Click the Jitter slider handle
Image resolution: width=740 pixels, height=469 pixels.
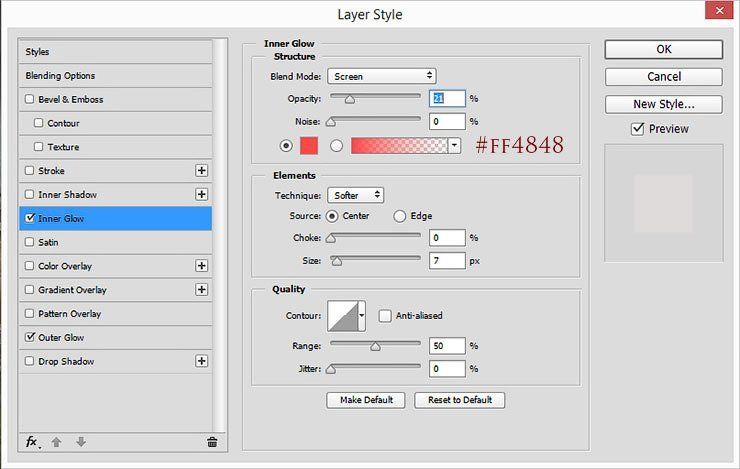click(x=331, y=369)
